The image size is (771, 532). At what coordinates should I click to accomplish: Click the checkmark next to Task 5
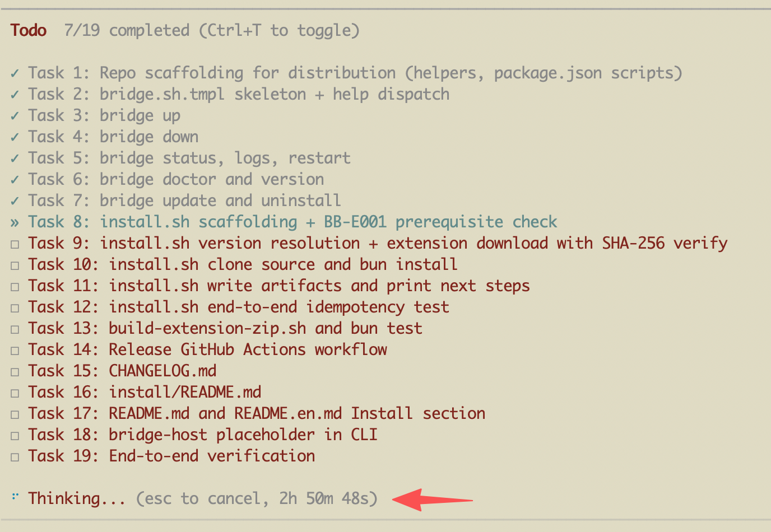(15, 158)
